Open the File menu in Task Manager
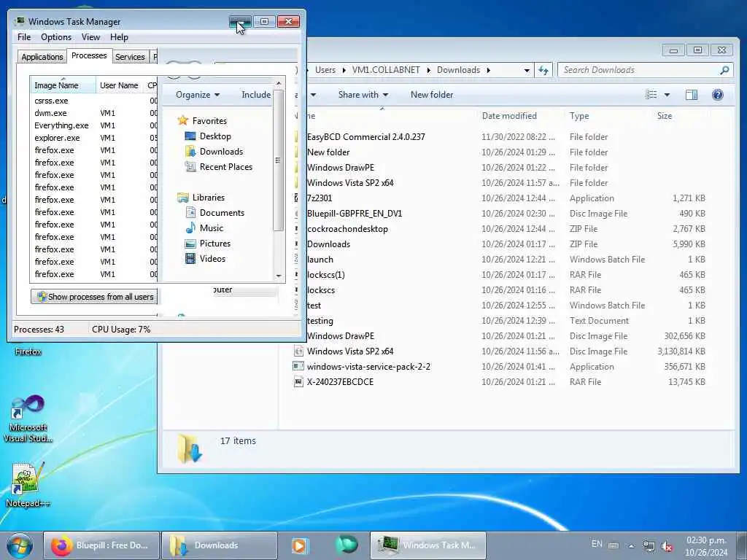The image size is (747, 560). click(24, 37)
